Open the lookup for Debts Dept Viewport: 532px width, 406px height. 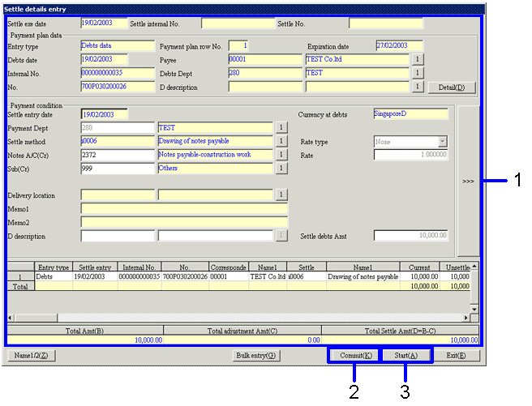(418, 73)
